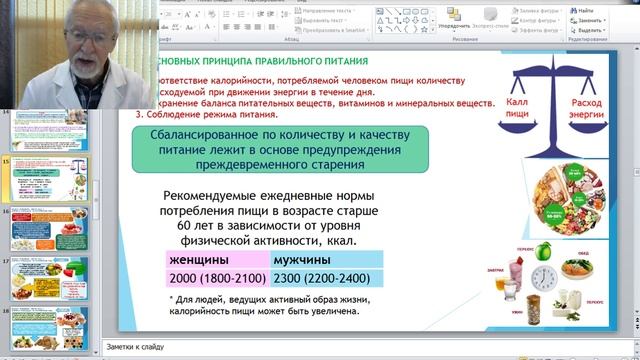Open the Рисование group dialog launcher
The height and width of the screenshot is (360, 640).
point(563,40)
